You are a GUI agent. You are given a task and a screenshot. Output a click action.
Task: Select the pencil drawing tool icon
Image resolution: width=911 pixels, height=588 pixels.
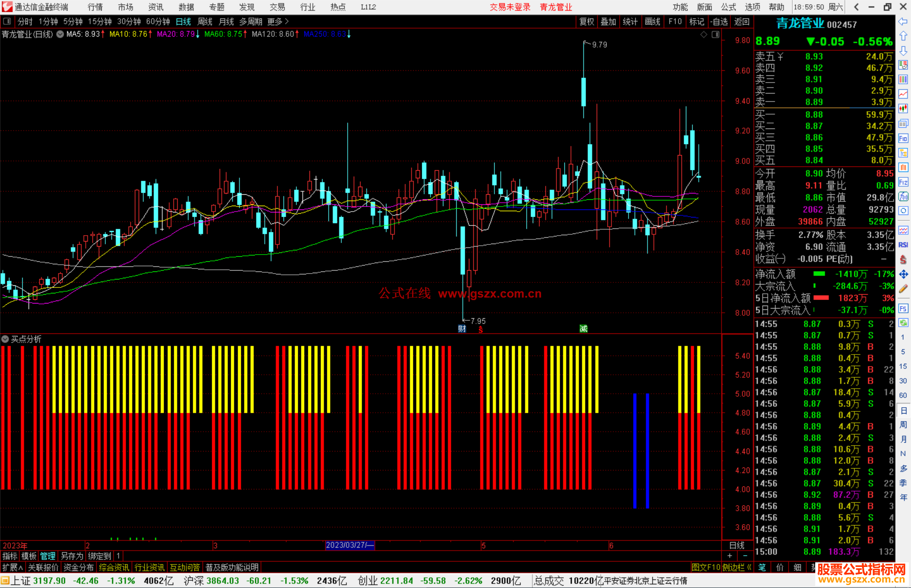[x=903, y=289]
